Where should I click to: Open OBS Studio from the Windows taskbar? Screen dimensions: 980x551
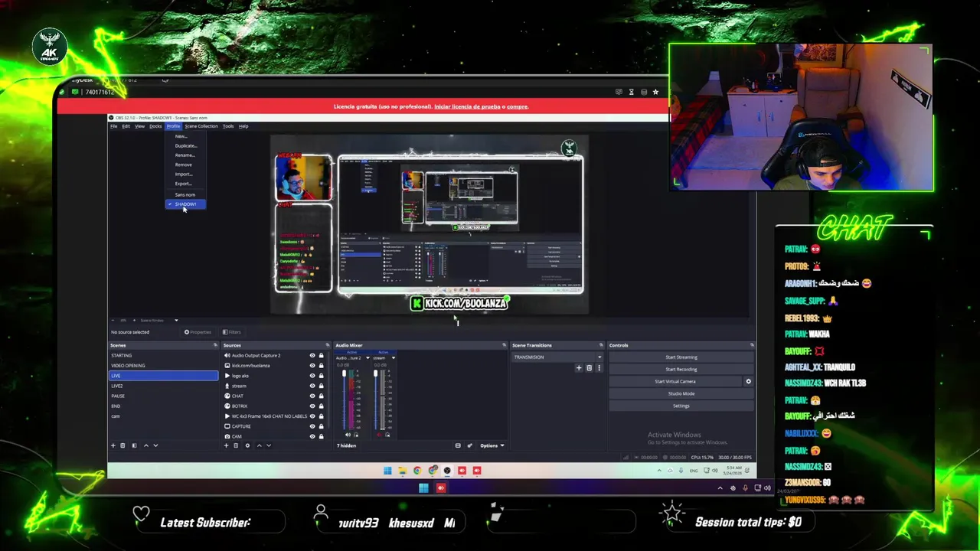447,471
